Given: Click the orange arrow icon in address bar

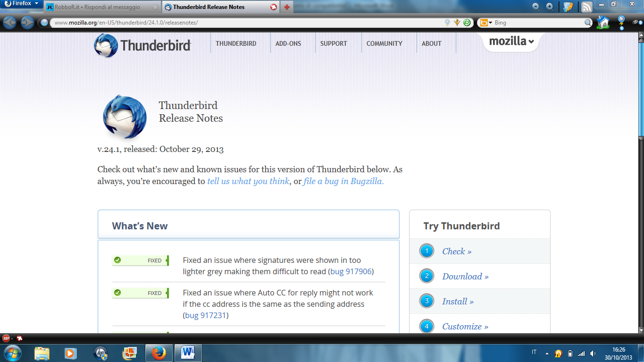Looking at the screenshot, I should 457,23.
